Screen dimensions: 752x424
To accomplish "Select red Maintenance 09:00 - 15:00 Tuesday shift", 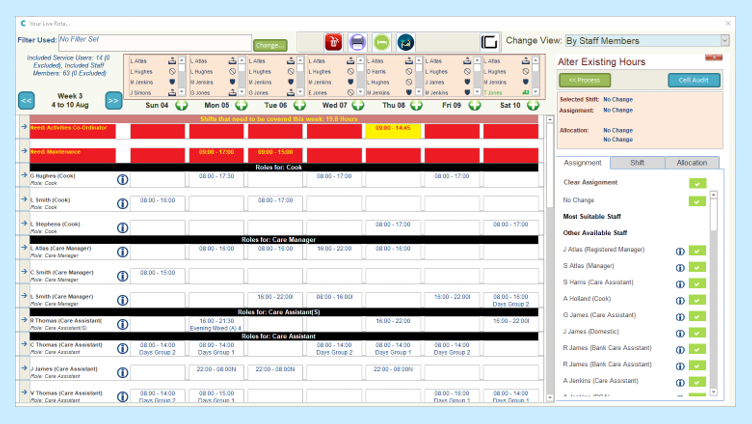I will (275, 155).
